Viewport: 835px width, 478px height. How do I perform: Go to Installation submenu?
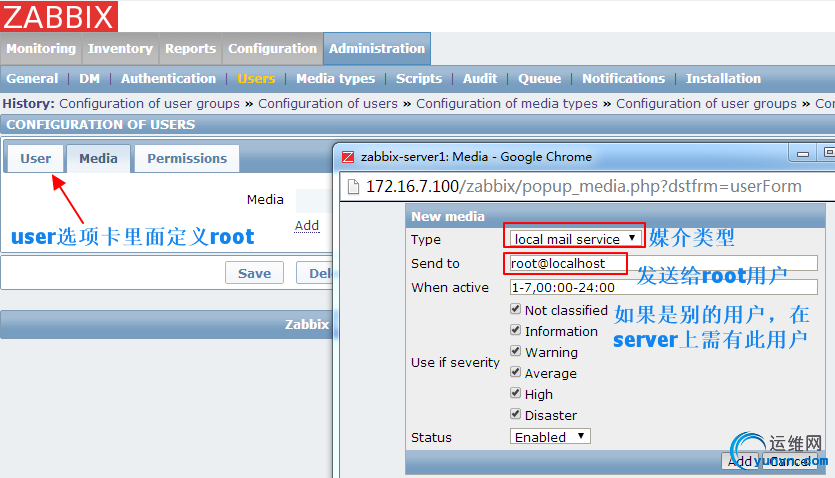(723, 79)
